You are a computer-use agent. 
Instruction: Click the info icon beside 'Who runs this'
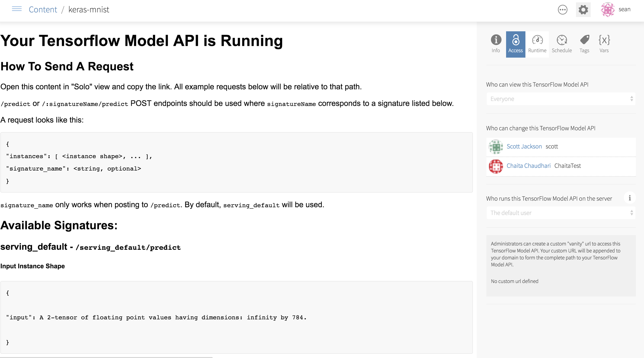click(630, 198)
